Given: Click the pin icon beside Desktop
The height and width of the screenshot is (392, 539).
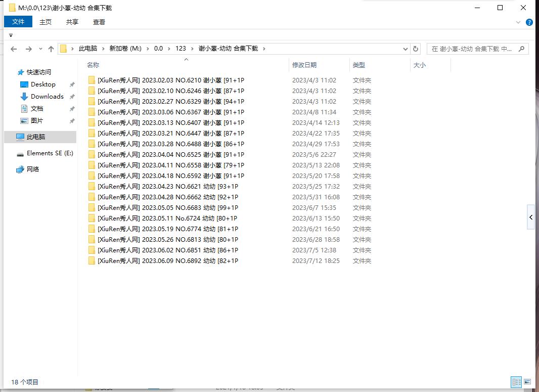Looking at the screenshot, I should click(72, 84).
